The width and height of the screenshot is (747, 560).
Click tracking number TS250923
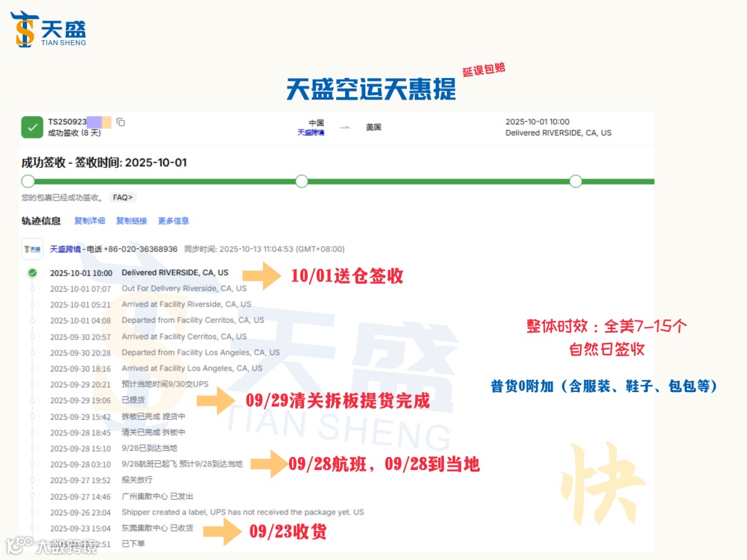pos(67,122)
